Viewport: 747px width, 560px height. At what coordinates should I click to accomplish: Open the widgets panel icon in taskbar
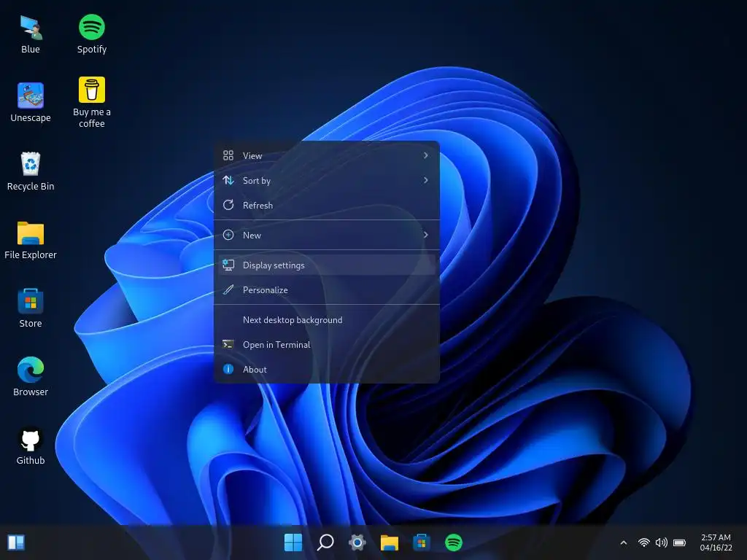(16, 542)
